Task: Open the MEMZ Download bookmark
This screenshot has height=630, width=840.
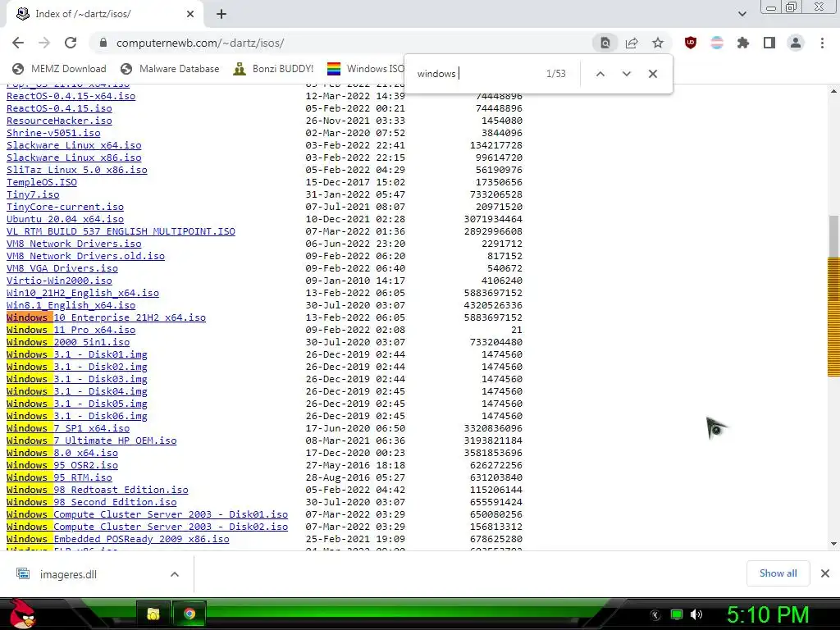Action: coord(59,69)
